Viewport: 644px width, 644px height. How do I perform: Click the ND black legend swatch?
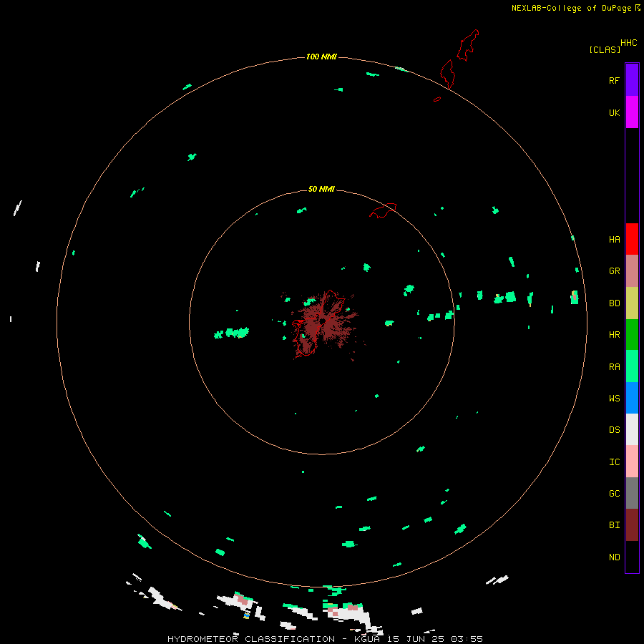tap(632, 557)
